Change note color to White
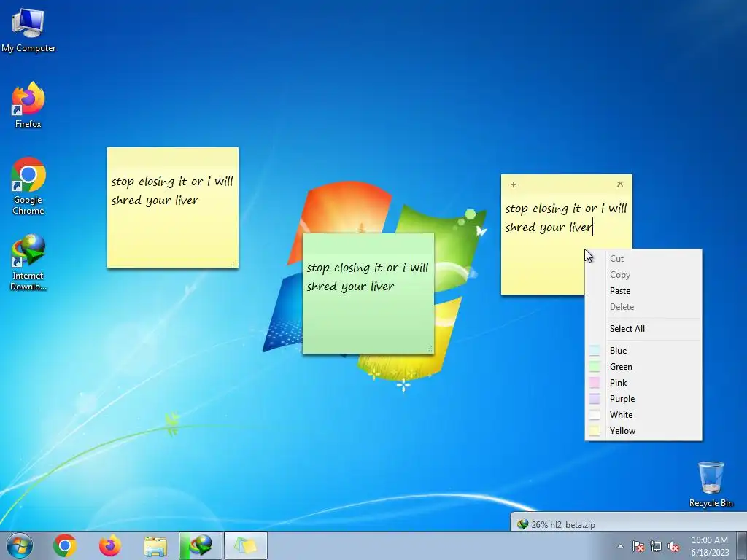This screenshot has height=560, width=747. 643,415
